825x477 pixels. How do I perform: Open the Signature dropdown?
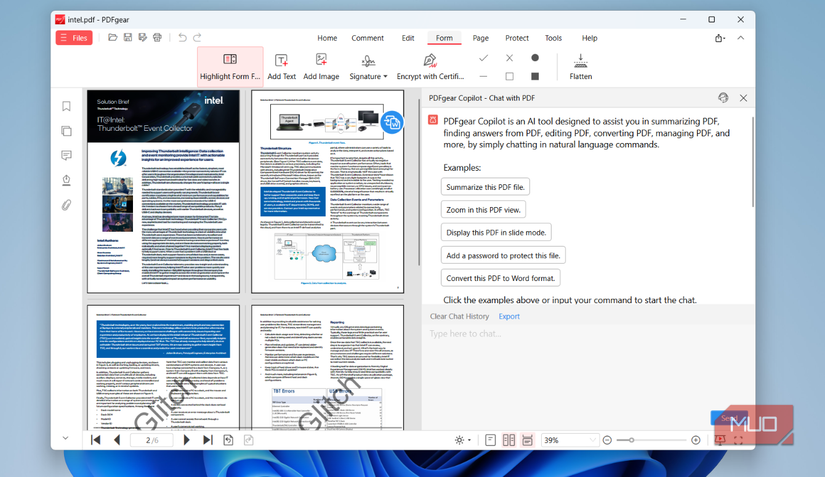[368, 66]
